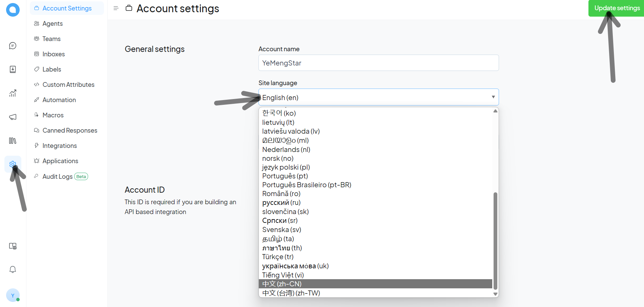
Task: Open Help Center library icon
Action: 13,141
